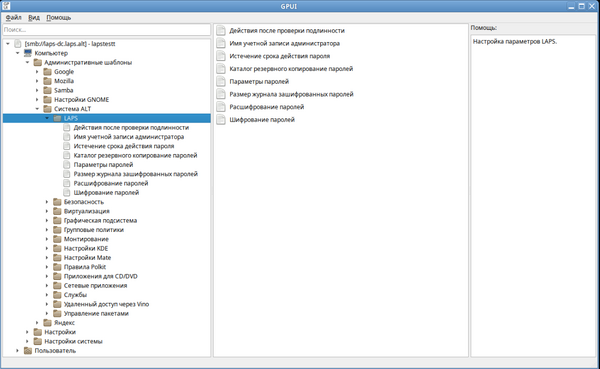Screen dimensions: 600x369
Task: Click the LAPS folder icon in tree
Action: pyautogui.click(x=57, y=118)
